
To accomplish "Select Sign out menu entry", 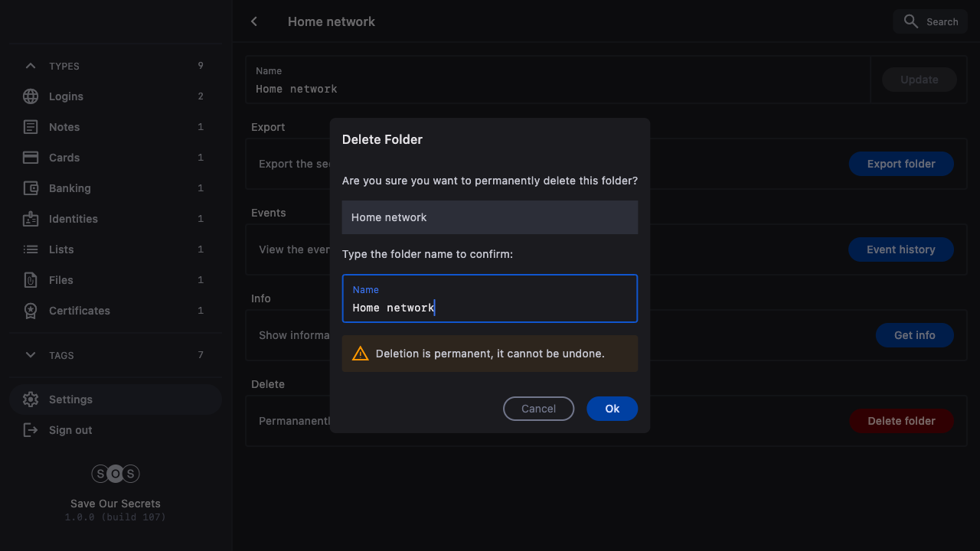I will (x=70, y=430).
